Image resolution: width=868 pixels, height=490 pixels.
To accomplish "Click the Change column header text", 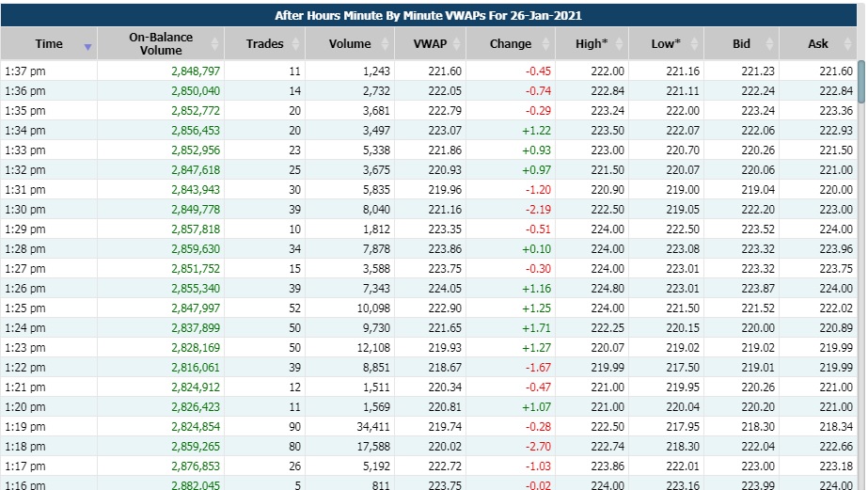I will [511, 44].
